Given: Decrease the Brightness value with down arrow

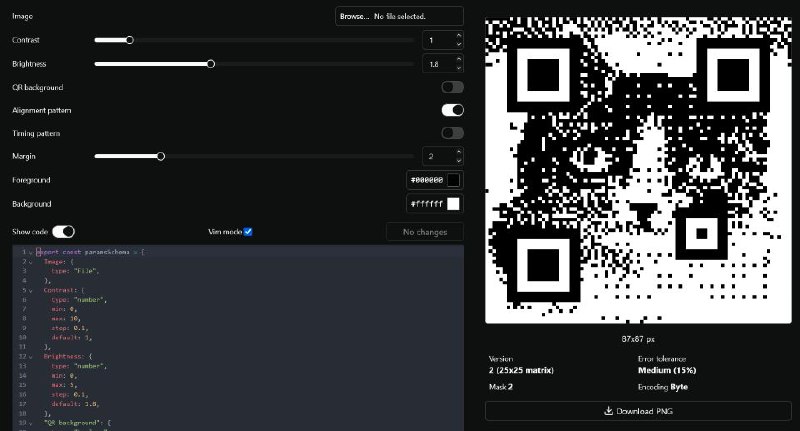Looking at the screenshot, I should tap(458, 68).
